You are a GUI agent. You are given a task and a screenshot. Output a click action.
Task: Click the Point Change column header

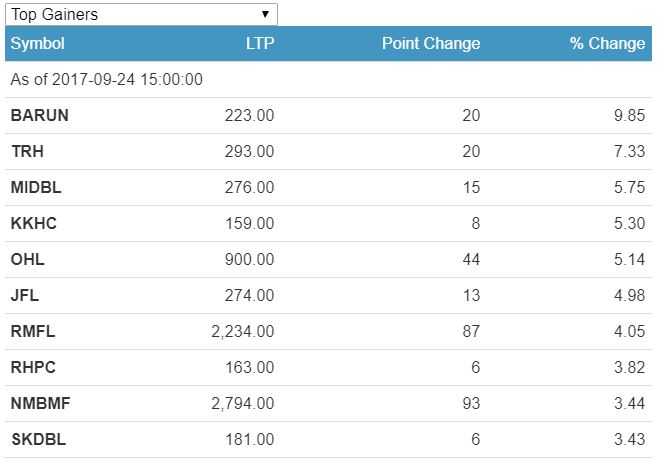430,44
